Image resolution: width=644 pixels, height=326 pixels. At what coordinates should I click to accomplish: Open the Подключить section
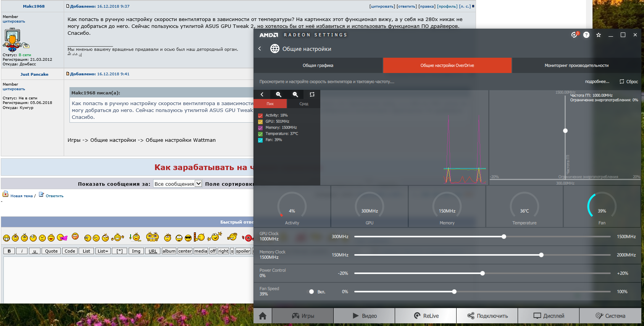(x=487, y=316)
